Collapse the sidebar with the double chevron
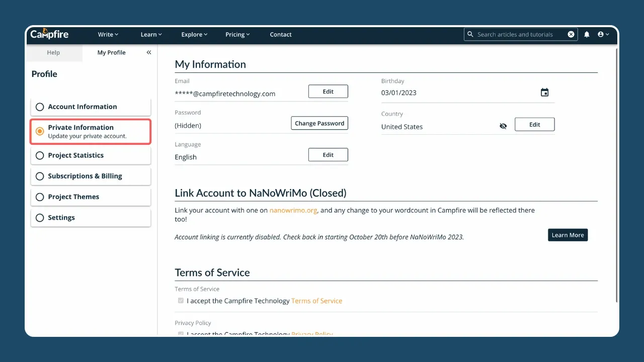Viewport: 644px width, 362px height. point(148,52)
